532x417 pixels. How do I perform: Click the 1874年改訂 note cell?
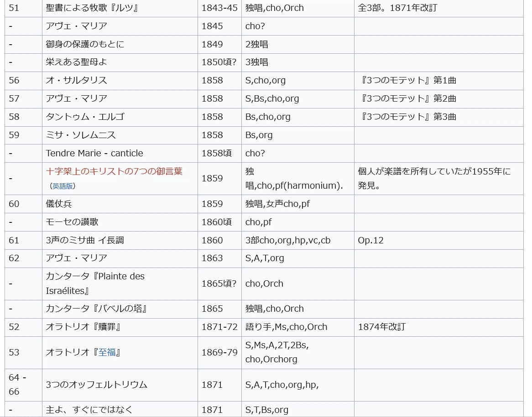(381, 327)
